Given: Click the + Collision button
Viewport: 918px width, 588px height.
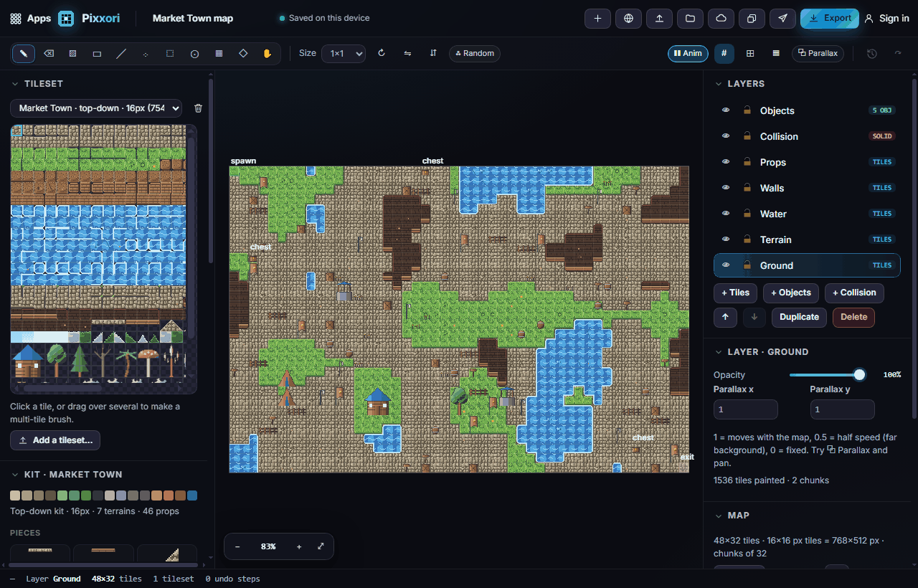Looking at the screenshot, I should (x=854, y=293).
